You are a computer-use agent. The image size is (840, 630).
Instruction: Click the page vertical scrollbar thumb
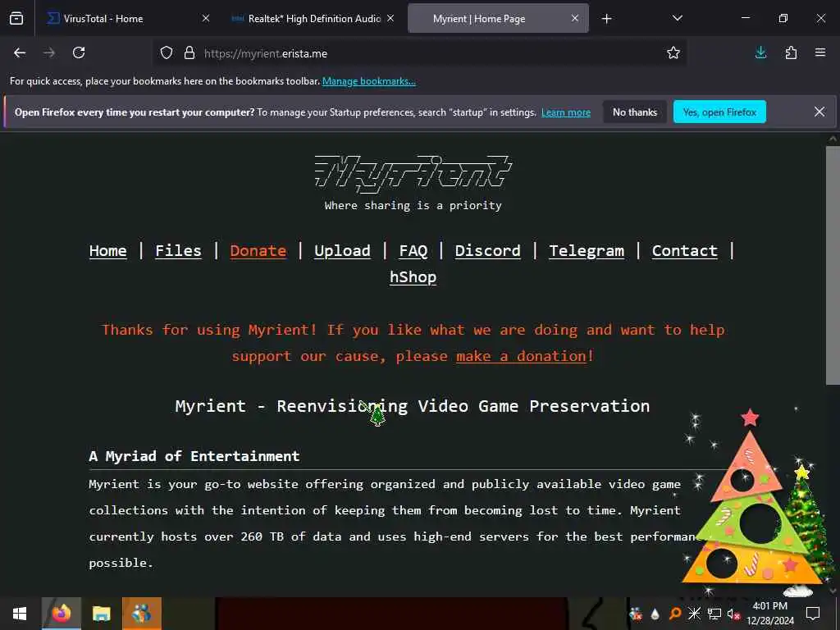pyautogui.click(x=833, y=265)
